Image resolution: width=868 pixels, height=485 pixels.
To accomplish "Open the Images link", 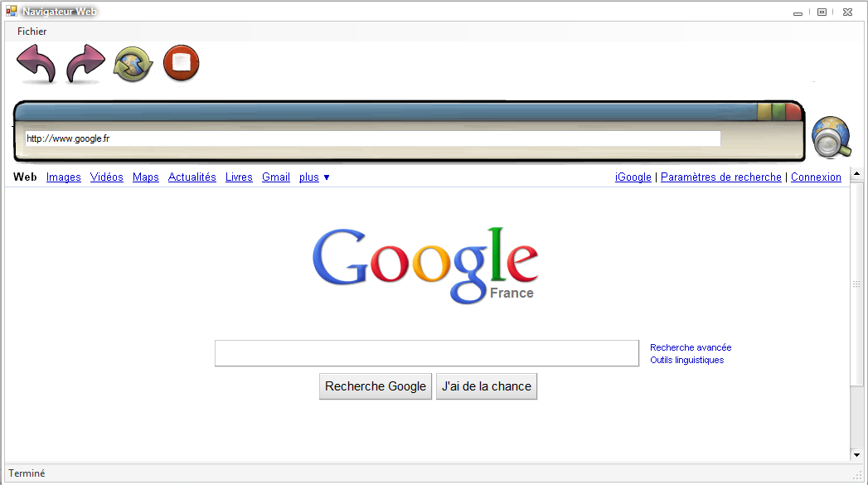I will click(x=64, y=177).
